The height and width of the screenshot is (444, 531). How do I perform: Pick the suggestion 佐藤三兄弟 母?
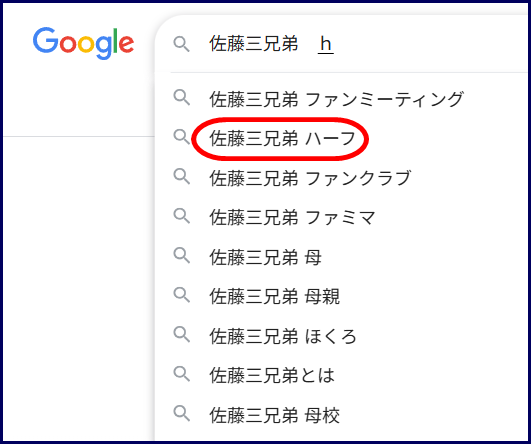pos(266,257)
